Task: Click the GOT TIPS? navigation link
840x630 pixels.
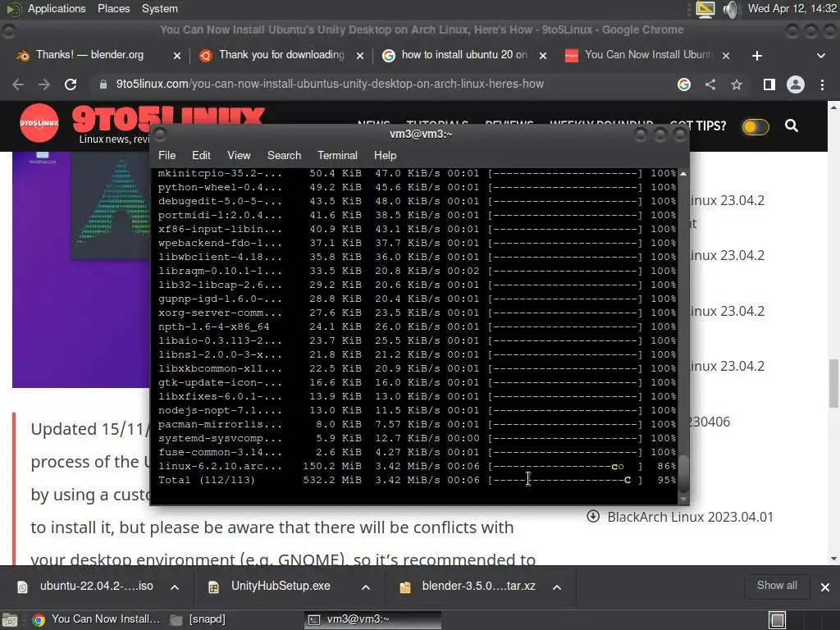Action: [698, 126]
